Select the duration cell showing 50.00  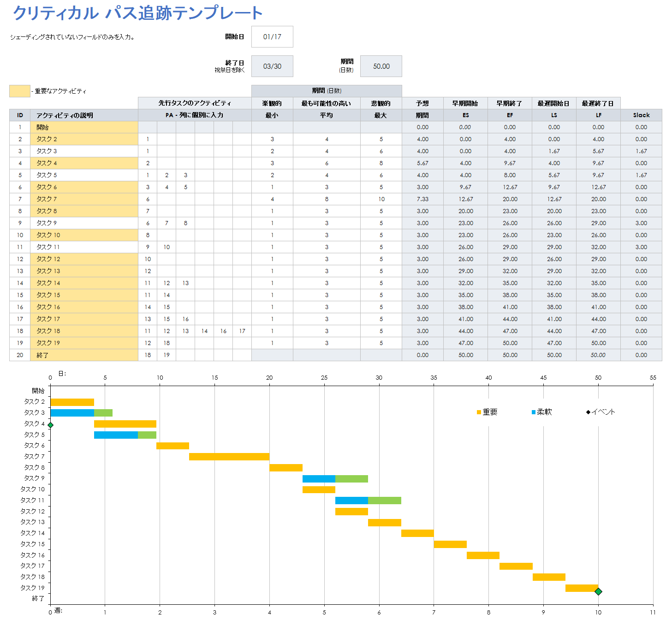(381, 66)
